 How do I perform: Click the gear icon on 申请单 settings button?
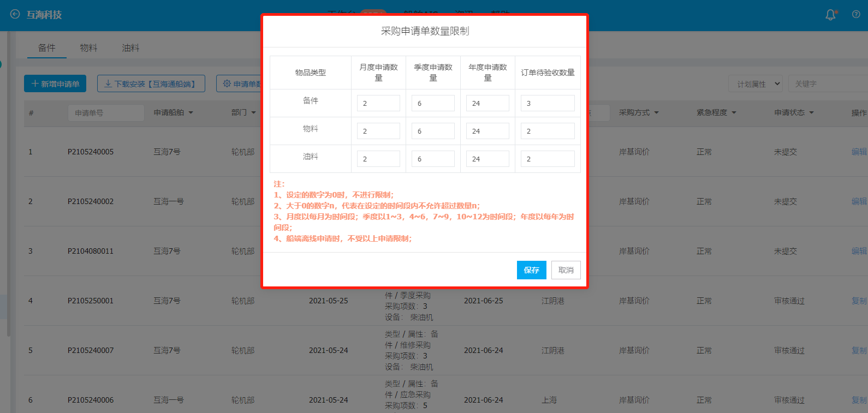[227, 83]
